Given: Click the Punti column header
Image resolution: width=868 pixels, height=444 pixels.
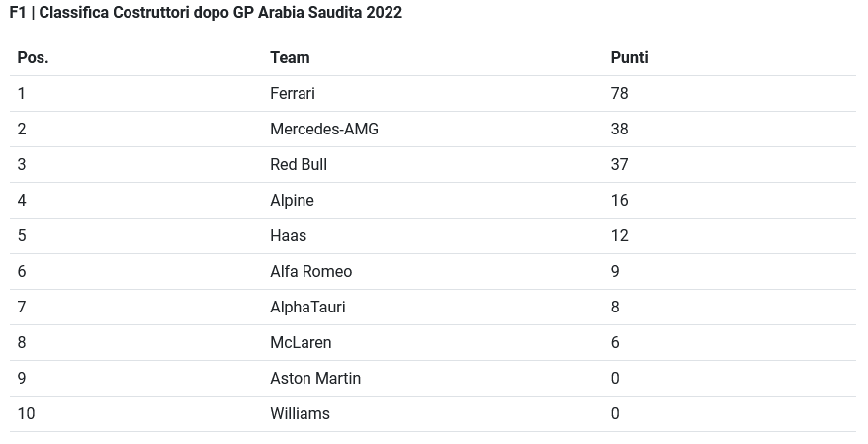Looking at the screenshot, I should pos(629,57).
